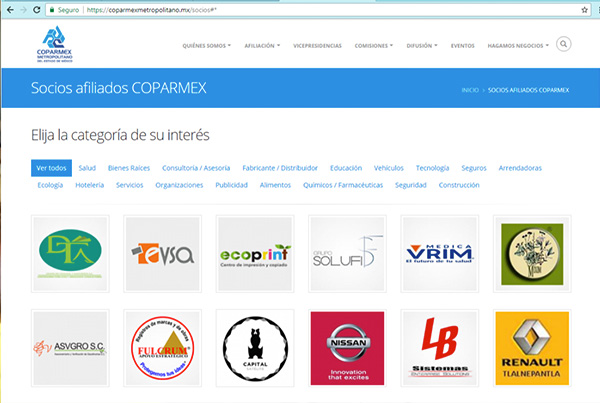Click Socios Afiliados COPARMEX breadcrumb
Screen dimensions: 600x403
528,90
